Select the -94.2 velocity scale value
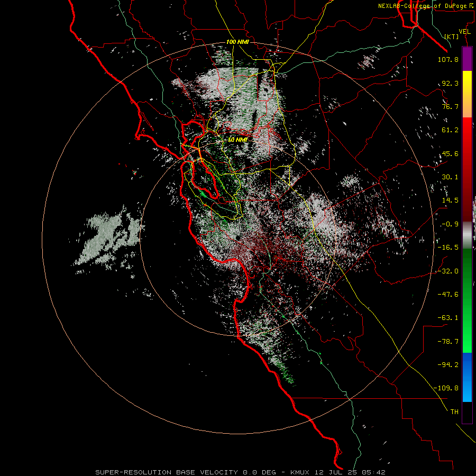Screen dimensions: 476x476 (x=448, y=365)
